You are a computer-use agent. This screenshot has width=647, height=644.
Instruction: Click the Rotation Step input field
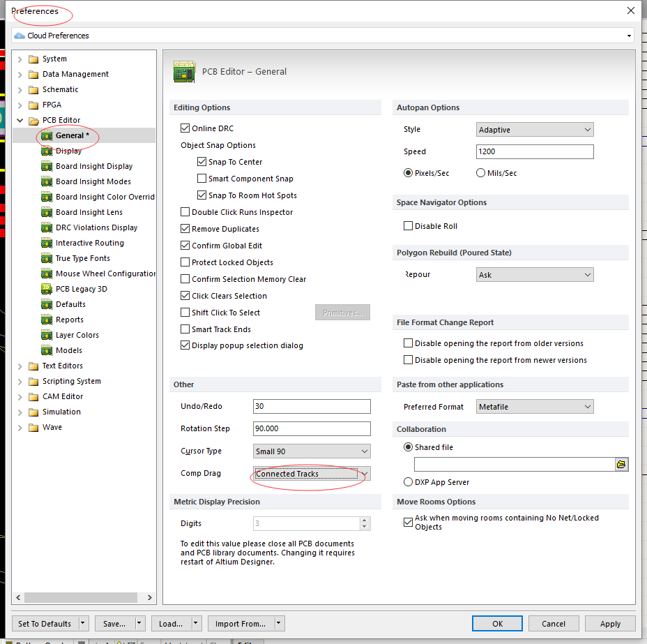(x=312, y=428)
